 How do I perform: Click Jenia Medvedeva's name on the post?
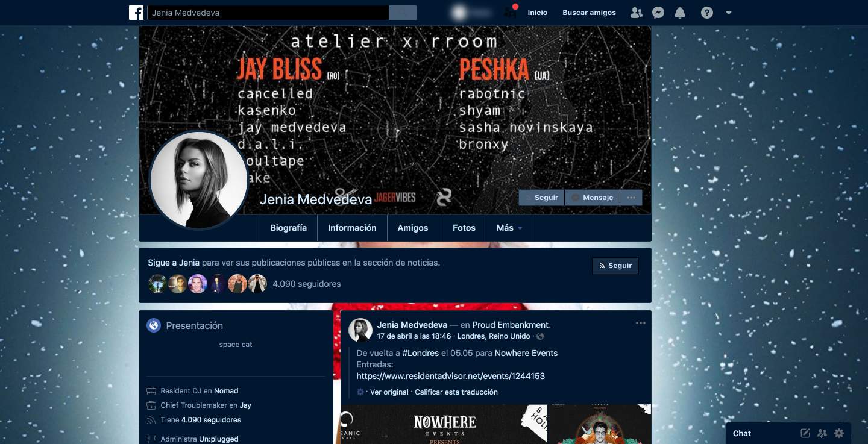[412, 325]
